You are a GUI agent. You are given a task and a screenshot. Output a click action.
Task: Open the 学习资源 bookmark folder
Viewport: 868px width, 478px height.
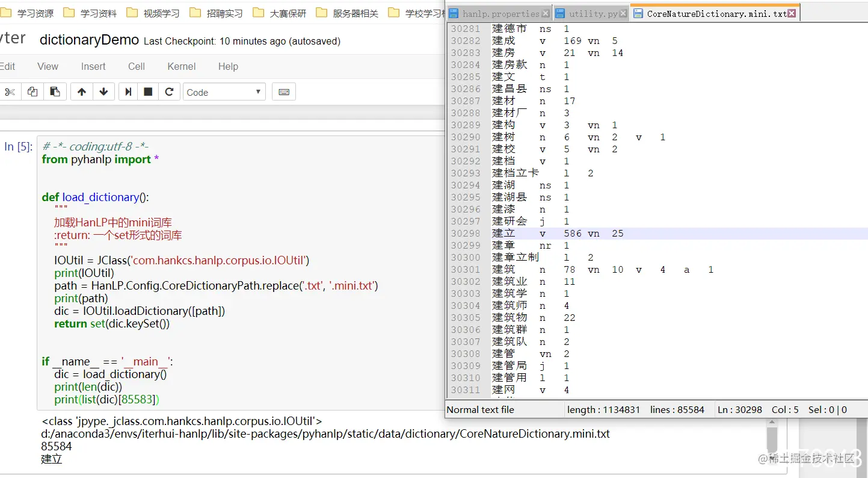point(28,13)
